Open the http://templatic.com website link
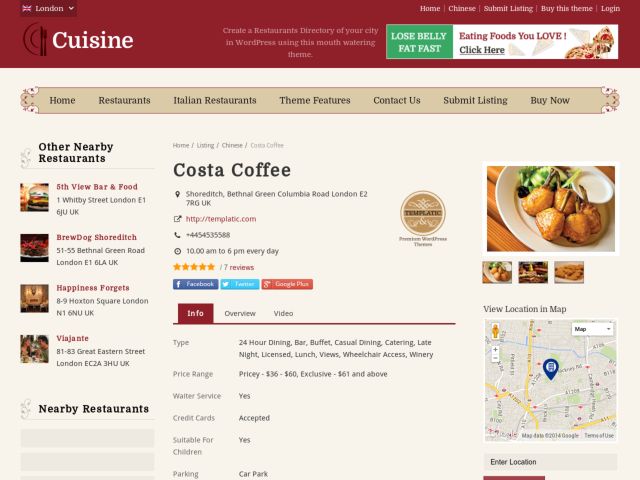Image resolution: width=640 pixels, height=480 pixels. (x=221, y=219)
